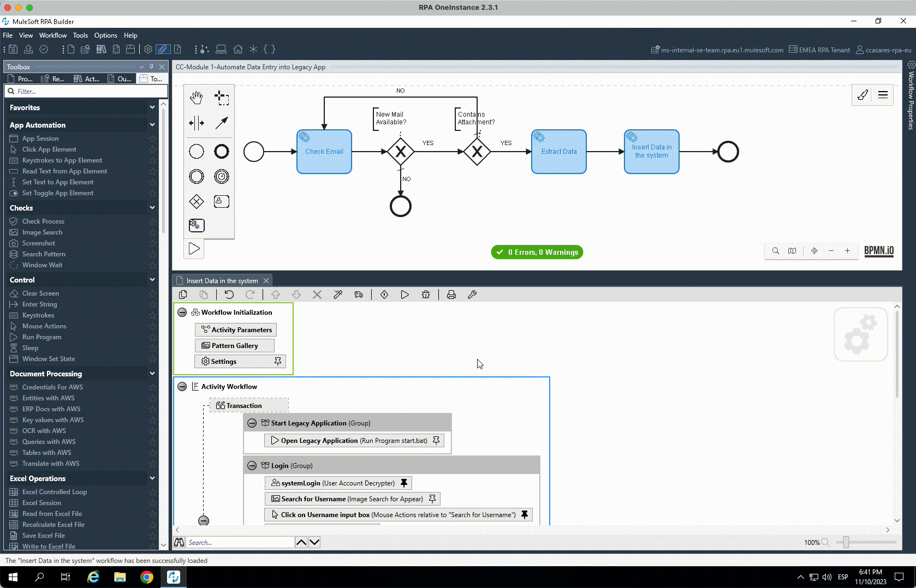Collapse the Login group
The width and height of the screenshot is (916, 588).
click(x=252, y=466)
